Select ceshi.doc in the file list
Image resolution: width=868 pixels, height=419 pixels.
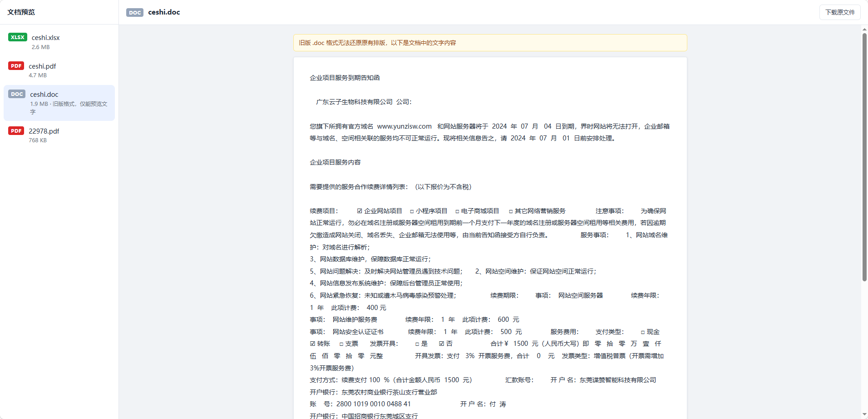point(59,103)
